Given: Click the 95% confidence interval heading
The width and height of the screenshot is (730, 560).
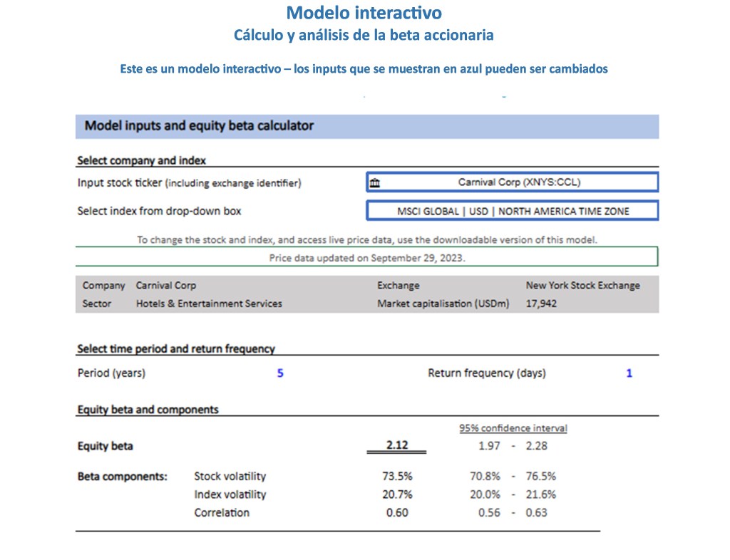Looking at the screenshot, I should click(x=513, y=428).
